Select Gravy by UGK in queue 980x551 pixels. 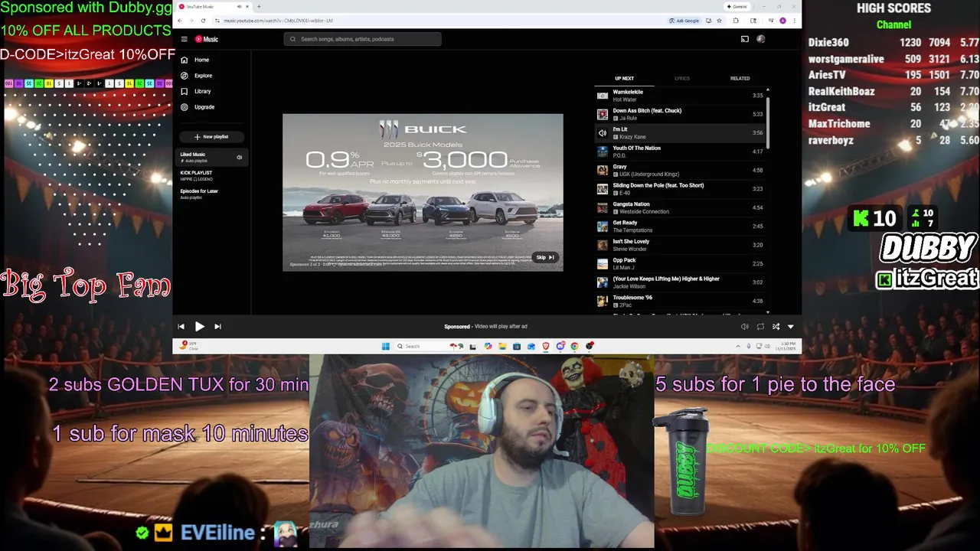[x=680, y=170]
